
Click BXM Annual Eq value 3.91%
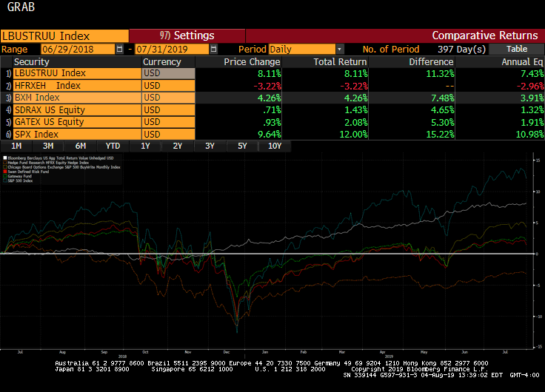coord(532,98)
